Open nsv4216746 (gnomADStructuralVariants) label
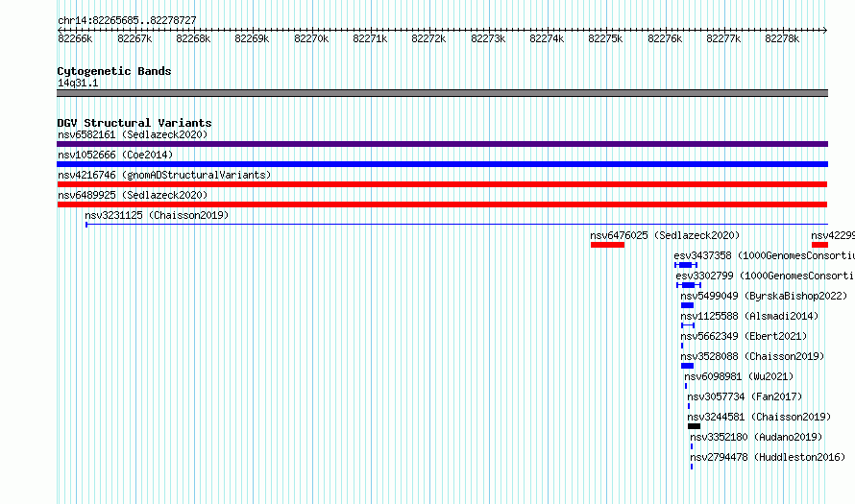Viewport: 855px width, 504px height. [x=164, y=175]
